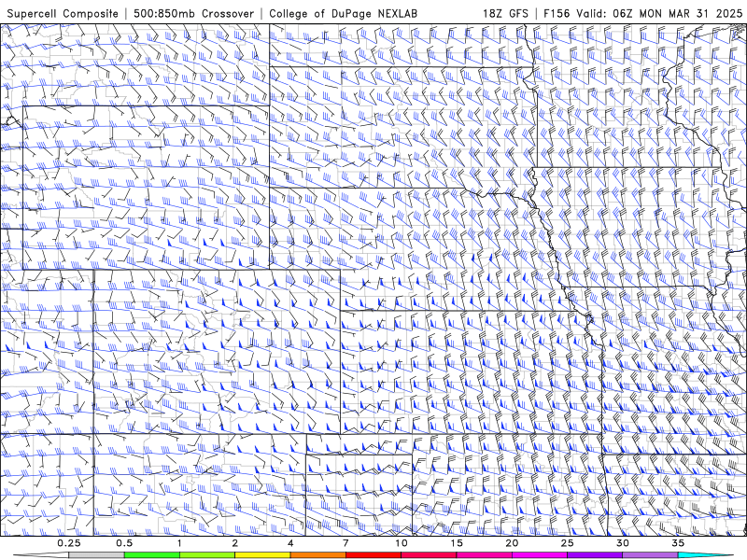Click the legend value '4'
The image size is (747, 560).
click(290, 543)
